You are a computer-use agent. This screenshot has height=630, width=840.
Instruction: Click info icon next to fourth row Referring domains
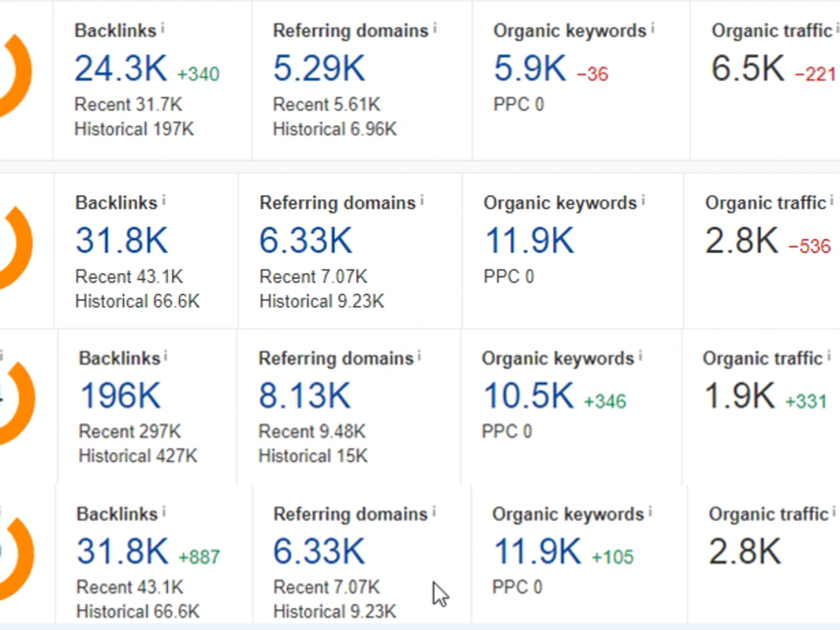point(434,511)
